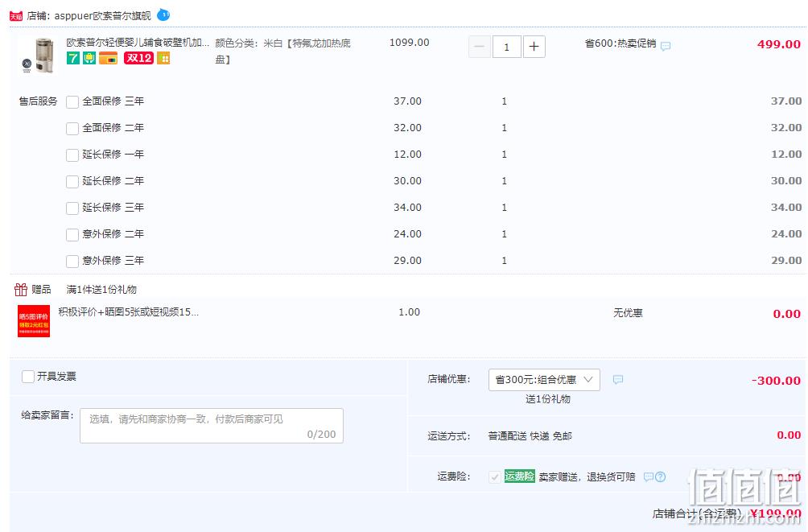Increase quantity with the plus button

tap(534, 47)
